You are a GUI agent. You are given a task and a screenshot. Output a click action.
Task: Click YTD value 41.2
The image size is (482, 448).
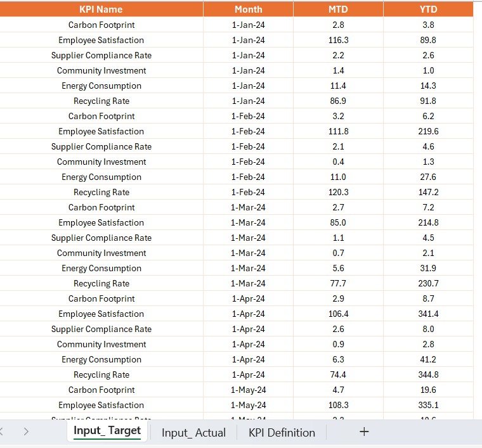coord(428,359)
